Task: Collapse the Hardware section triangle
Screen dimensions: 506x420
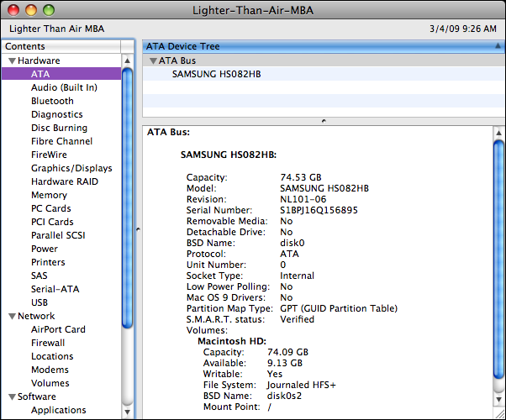Action: (12, 61)
